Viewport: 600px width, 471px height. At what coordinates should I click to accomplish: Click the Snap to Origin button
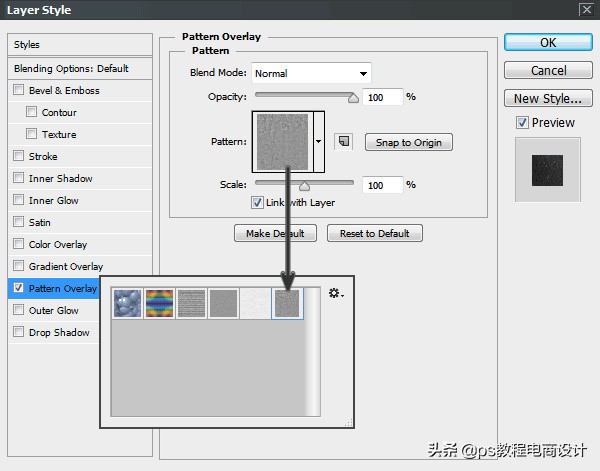(409, 142)
